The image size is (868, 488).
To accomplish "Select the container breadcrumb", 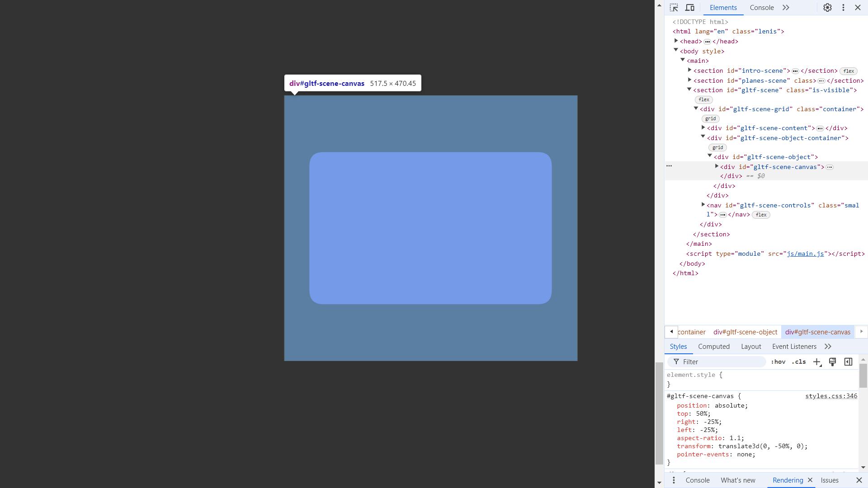I will coord(692,332).
